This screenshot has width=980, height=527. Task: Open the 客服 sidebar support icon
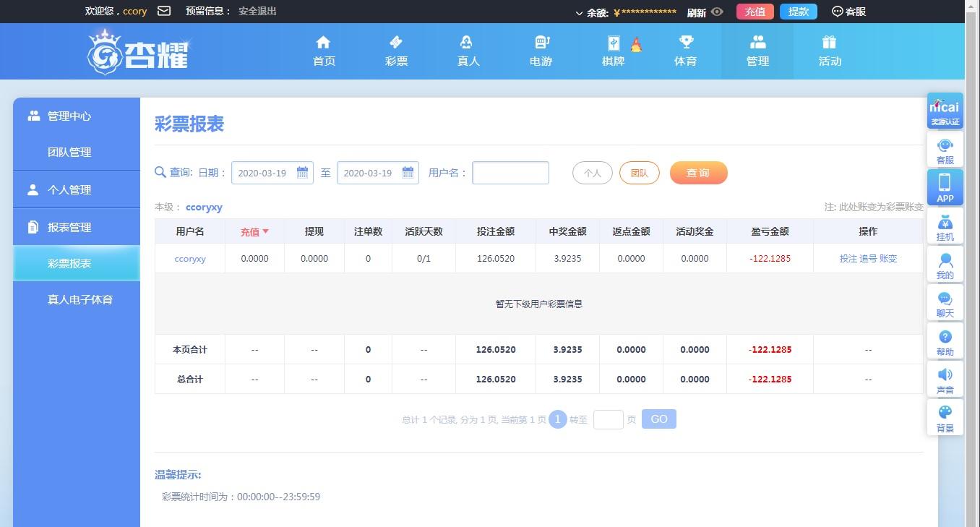pyautogui.click(x=945, y=150)
